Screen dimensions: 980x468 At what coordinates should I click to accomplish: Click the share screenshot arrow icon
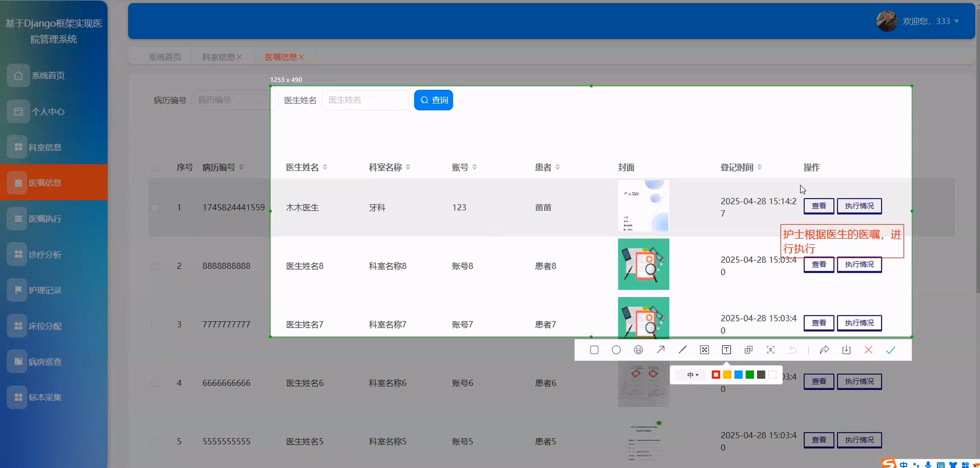824,350
